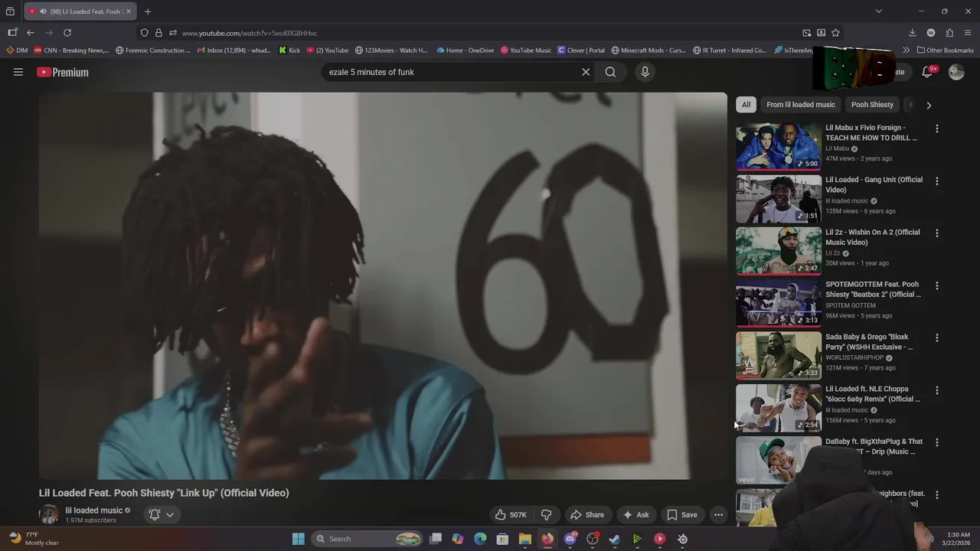The image size is (980, 551).
Task: Open options for Beatbox 2 video
Action: pyautogui.click(x=936, y=285)
